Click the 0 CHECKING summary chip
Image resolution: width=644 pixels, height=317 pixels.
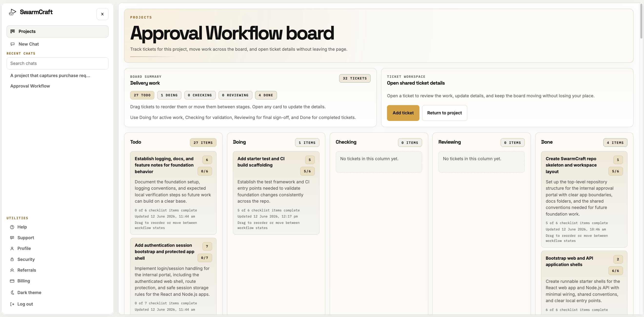coord(200,95)
